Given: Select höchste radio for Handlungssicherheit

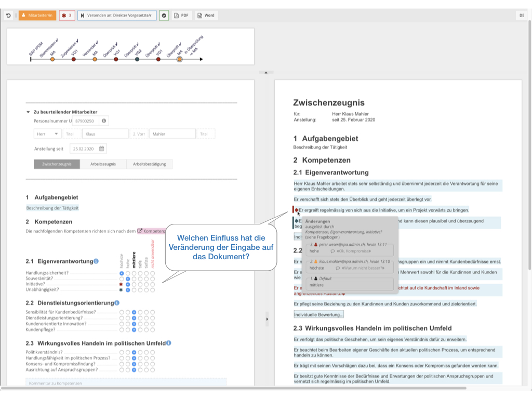Looking at the screenshot, I should click(122, 273).
